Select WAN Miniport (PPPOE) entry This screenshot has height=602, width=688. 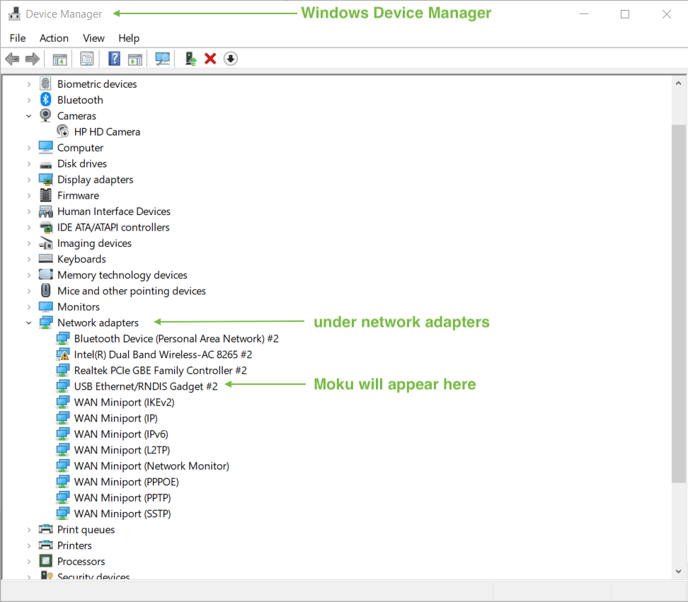click(x=126, y=482)
